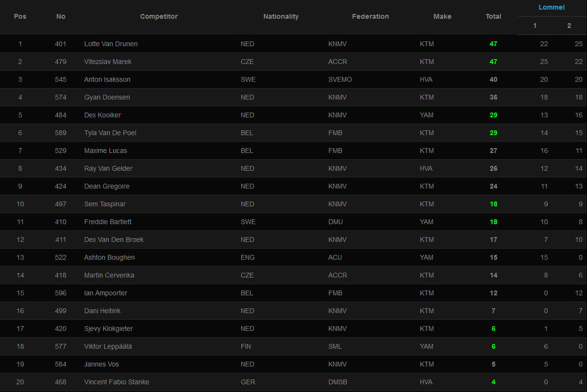This screenshot has height=392, width=587.
Task: Select competitor Sem Taspinar
Action: point(105,204)
